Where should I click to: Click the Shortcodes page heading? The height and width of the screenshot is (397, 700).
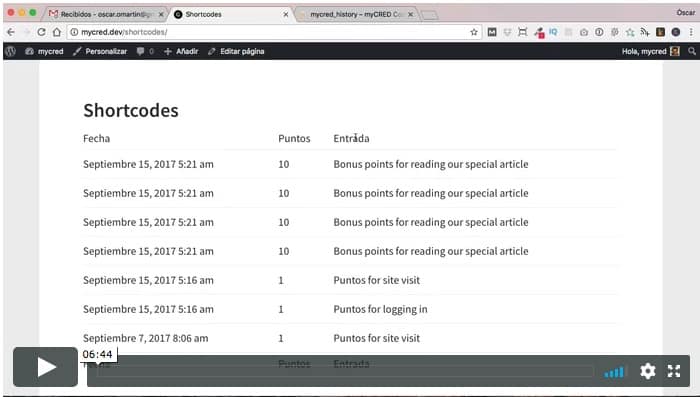coord(131,110)
